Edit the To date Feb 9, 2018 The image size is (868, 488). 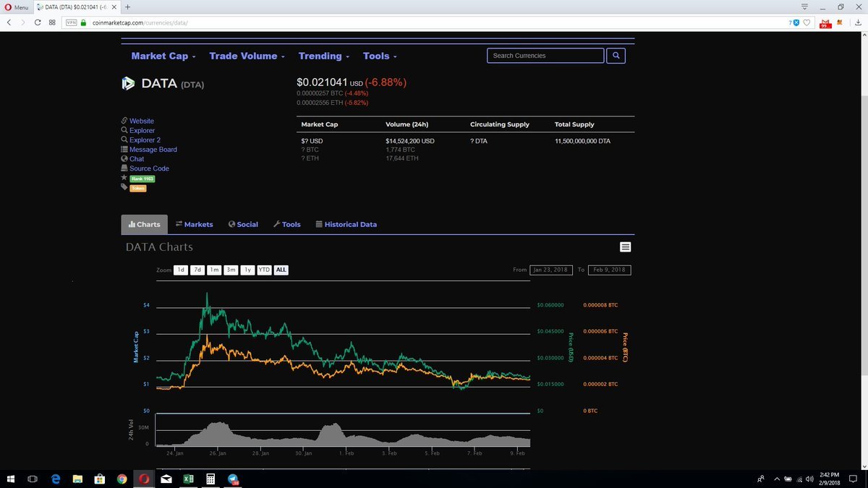(x=609, y=270)
